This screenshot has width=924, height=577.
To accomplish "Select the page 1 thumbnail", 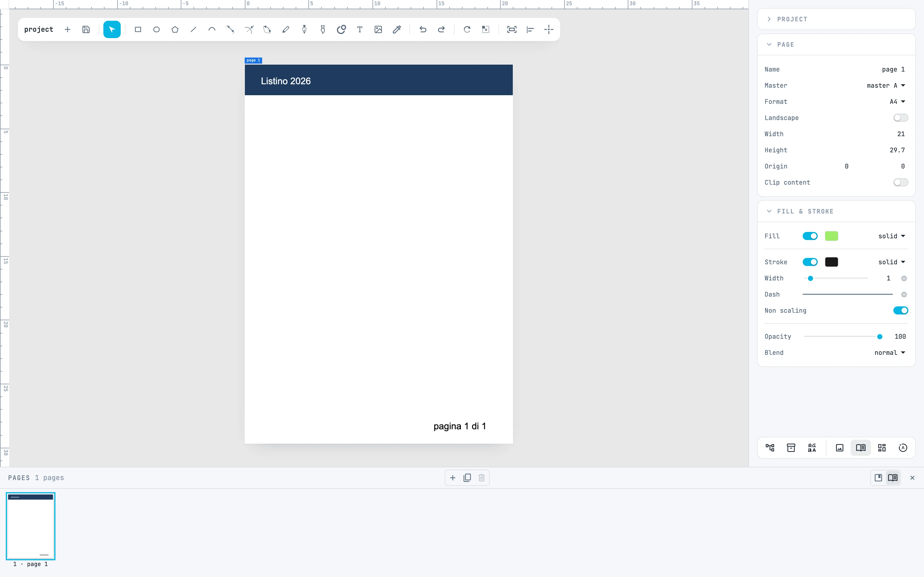I will click(x=31, y=526).
